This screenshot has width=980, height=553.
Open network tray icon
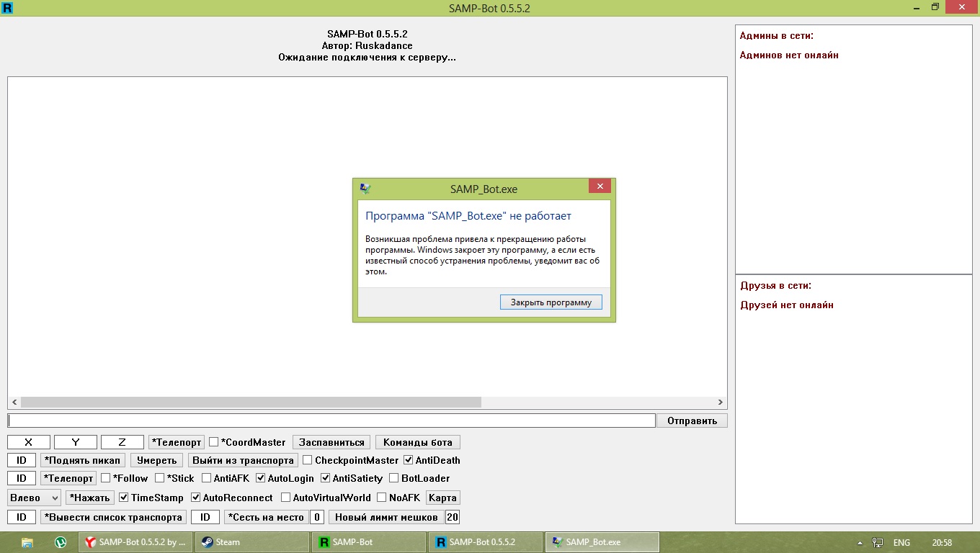point(878,542)
